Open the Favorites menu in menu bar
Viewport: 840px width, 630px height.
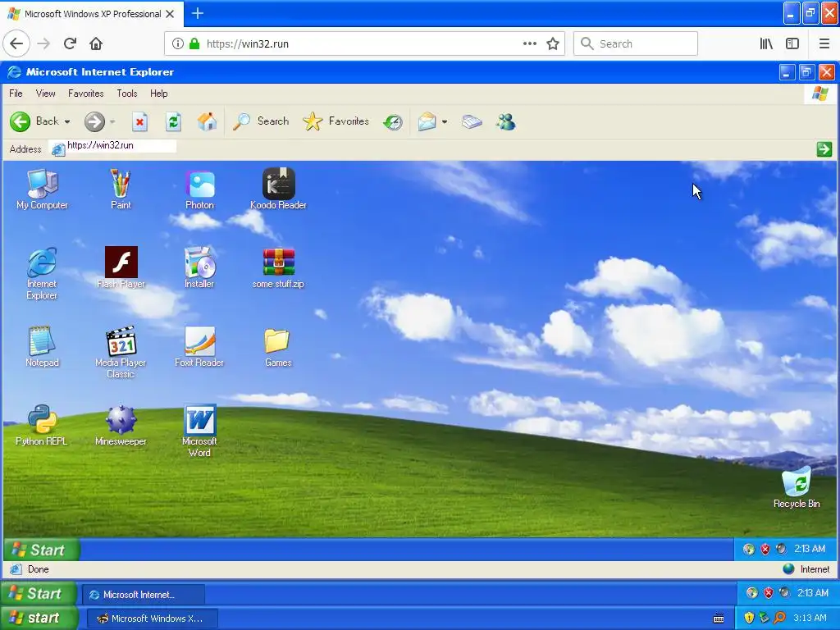pos(85,94)
